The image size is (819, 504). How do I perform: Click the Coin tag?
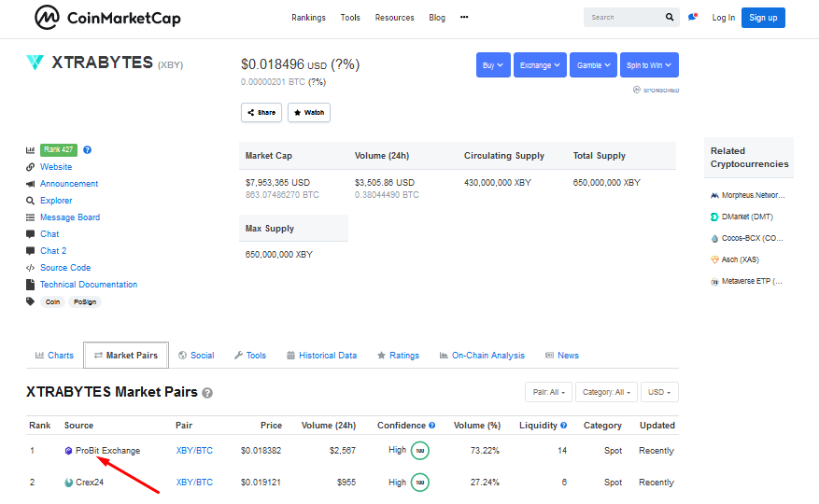[52, 301]
